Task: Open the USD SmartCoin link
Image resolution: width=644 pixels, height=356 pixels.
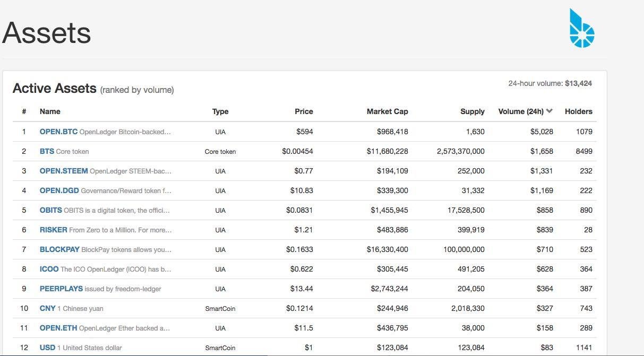Action: tap(47, 348)
